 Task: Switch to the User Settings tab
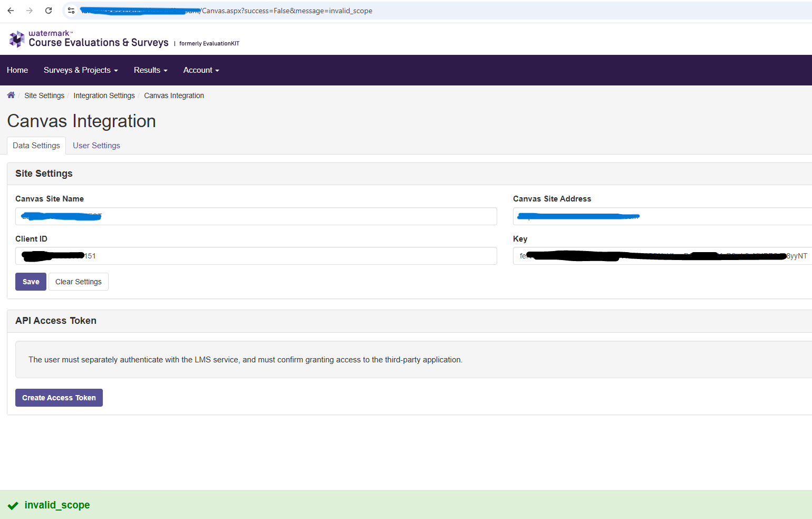(96, 146)
